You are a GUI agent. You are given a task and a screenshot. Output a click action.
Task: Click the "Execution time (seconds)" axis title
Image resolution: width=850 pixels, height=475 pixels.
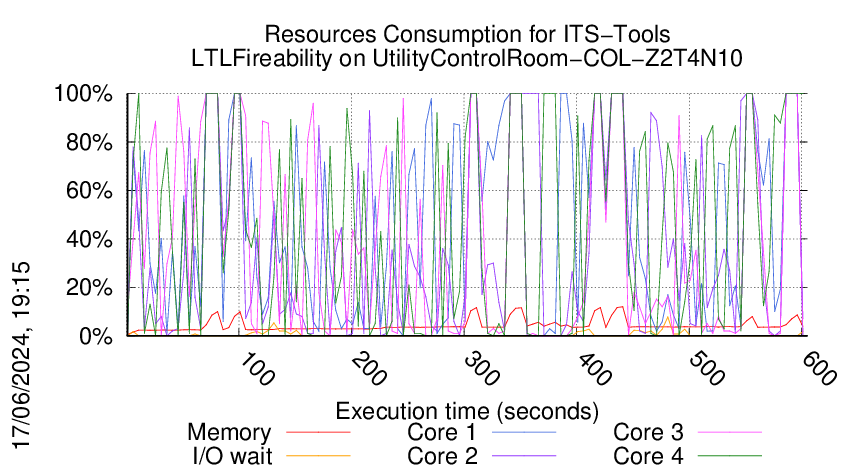(x=467, y=412)
